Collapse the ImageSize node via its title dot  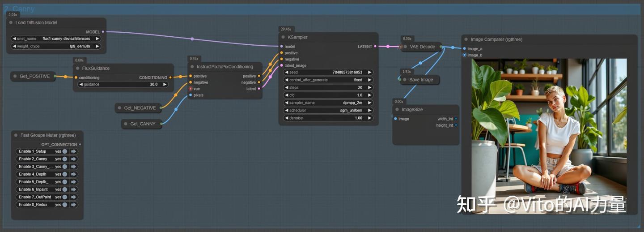click(x=397, y=110)
